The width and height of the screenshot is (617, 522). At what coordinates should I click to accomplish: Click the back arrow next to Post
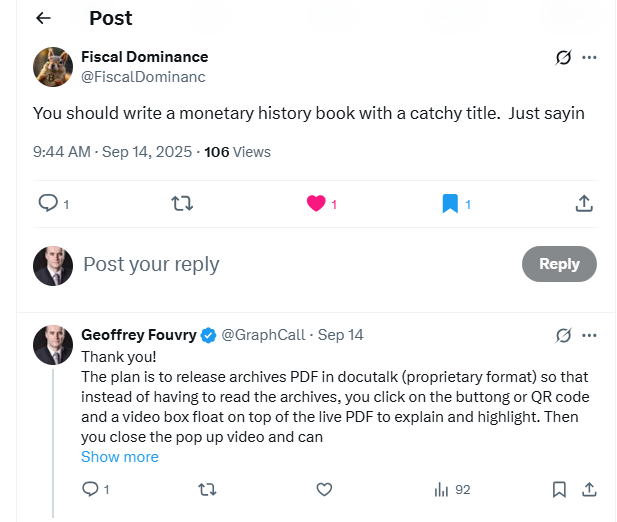(43, 18)
